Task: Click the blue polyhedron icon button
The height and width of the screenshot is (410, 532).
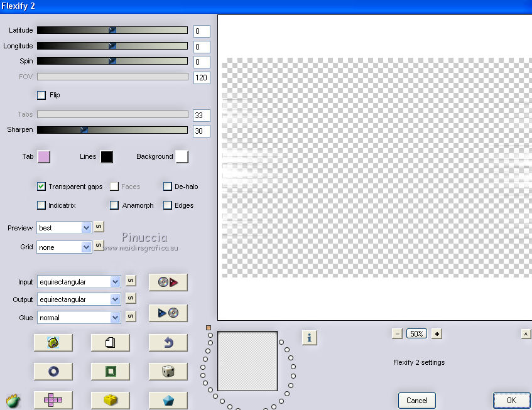Action: pos(168,400)
